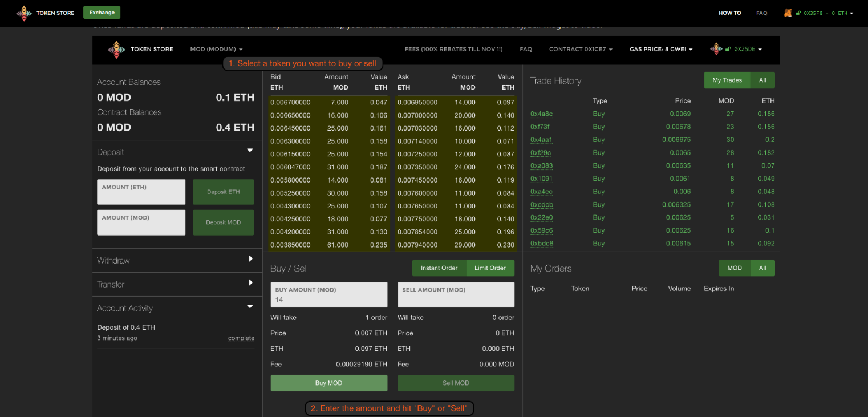The height and width of the screenshot is (417, 868).
Task: Open transaction 0x4aa1 in Trade History
Action: (x=541, y=140)
